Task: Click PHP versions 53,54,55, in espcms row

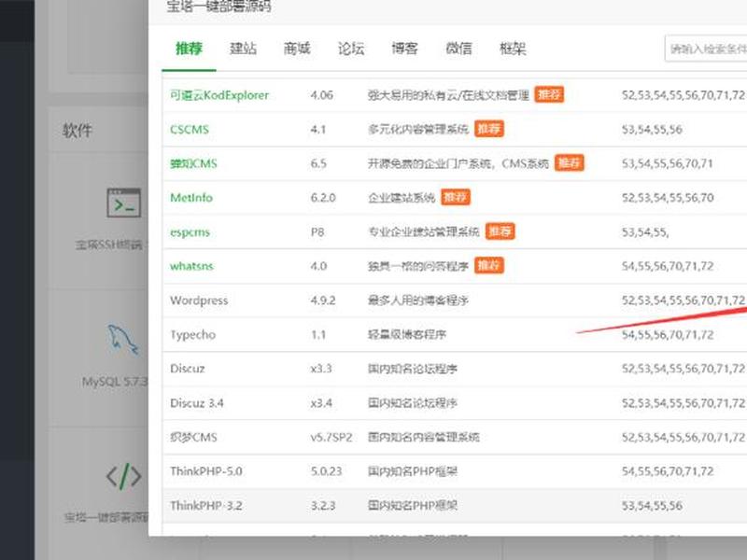Action: click(645, 232)
